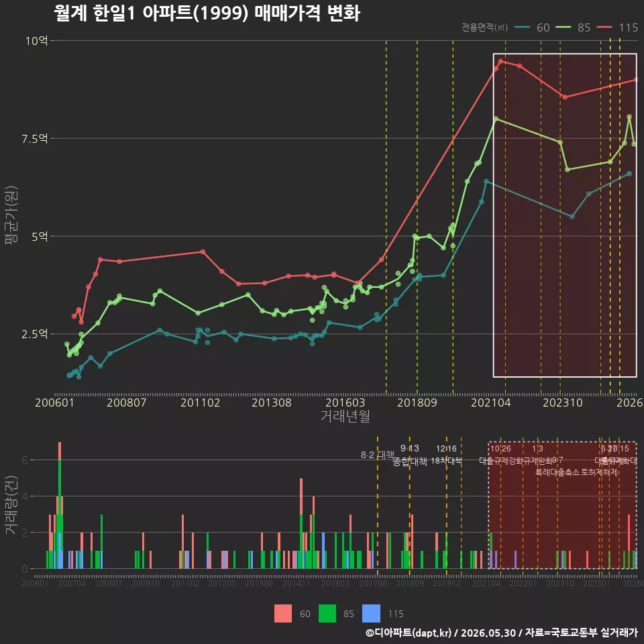Select the 85 green line legend entry
Image resolution: width=644 pixels, height=644 pixels.
pyautogui.click(x=573, y=28)
